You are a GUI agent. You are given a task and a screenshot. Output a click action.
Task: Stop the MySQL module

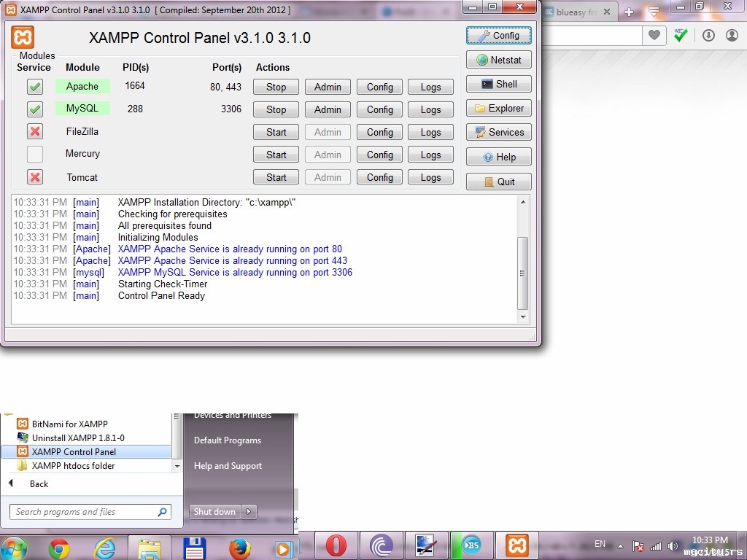(x=276, y=109)
